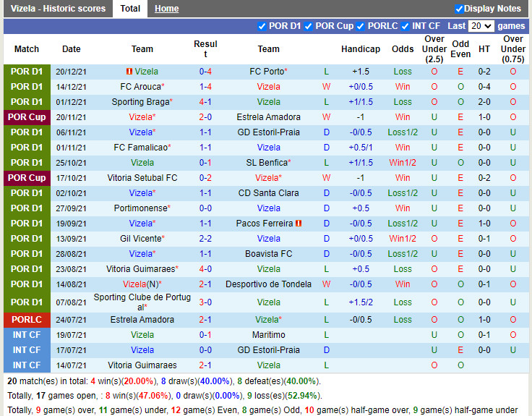Uncheck the POR Cup filter checkbox
Image resolution: width=532 pixels, height=416 pixels.
point(309,26)
